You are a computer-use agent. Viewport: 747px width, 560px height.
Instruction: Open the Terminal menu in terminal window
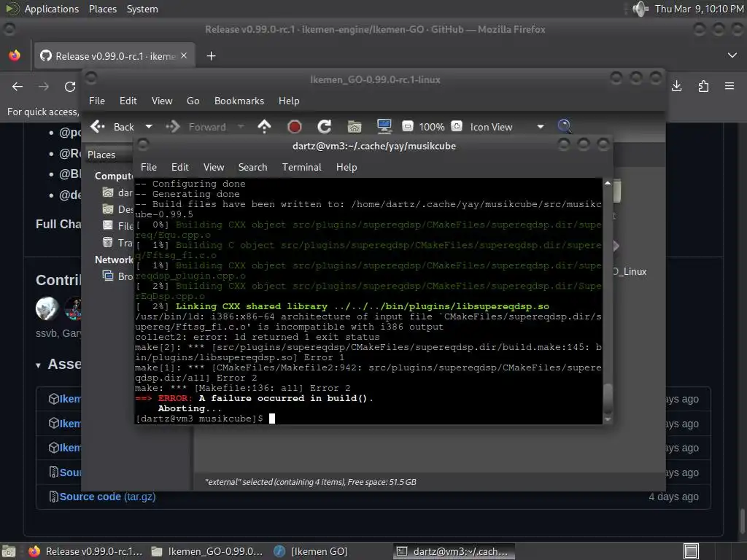[x=301, y=167]
